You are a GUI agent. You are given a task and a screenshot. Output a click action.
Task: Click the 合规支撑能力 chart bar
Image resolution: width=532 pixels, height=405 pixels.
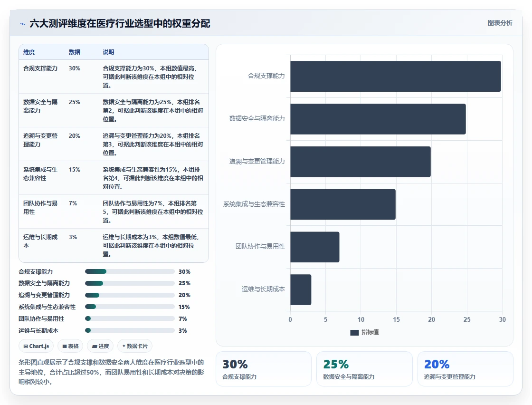(x=396, y=77)
